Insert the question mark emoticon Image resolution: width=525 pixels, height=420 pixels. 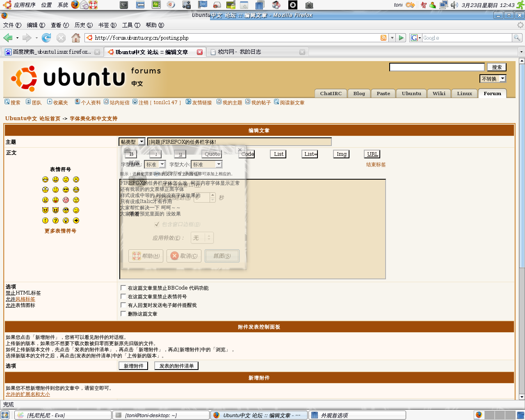click(x=55, y=220)
